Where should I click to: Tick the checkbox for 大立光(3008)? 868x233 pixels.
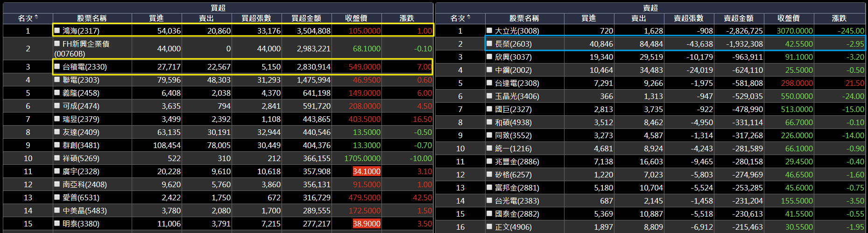point(489,30)
